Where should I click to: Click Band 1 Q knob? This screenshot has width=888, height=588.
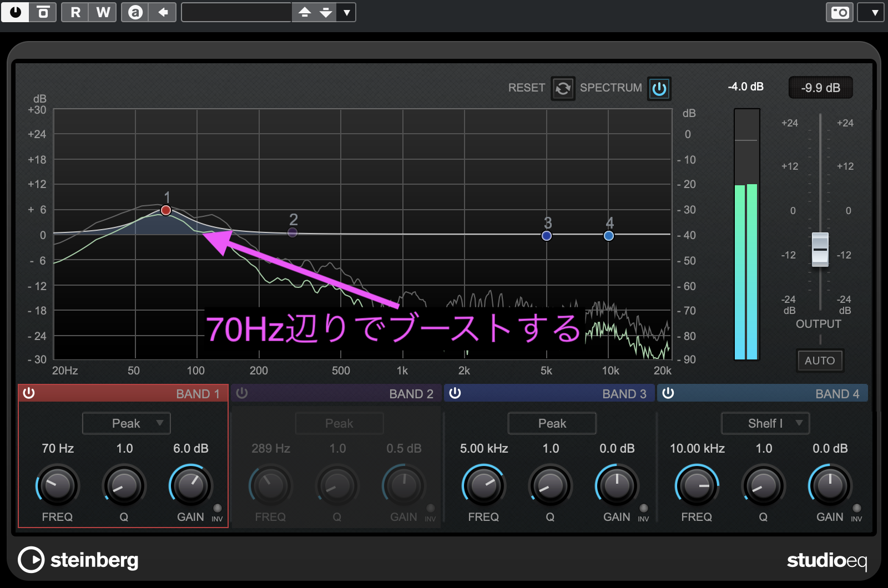click(x=124, y=486)
